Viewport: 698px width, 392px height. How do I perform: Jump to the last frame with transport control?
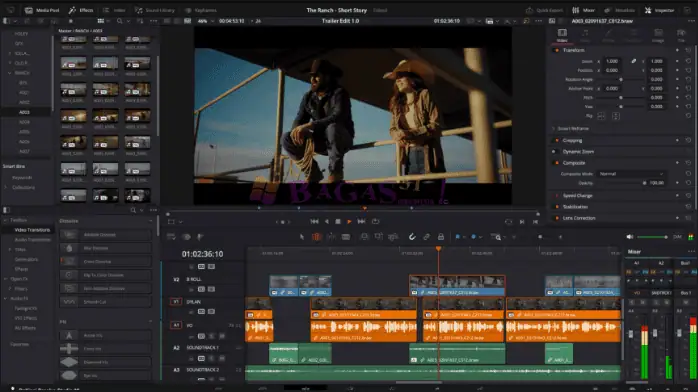tap(361, 222)
